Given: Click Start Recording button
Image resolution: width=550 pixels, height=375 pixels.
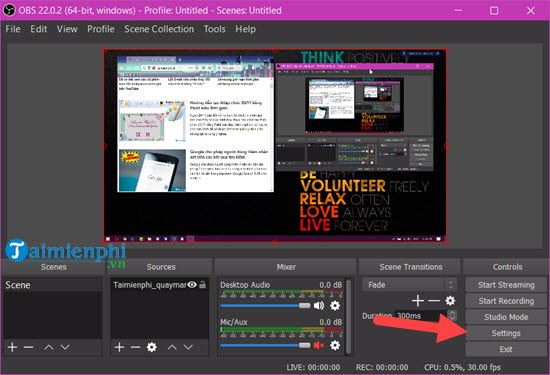Looking at the screenshot, I should point(506,301).
